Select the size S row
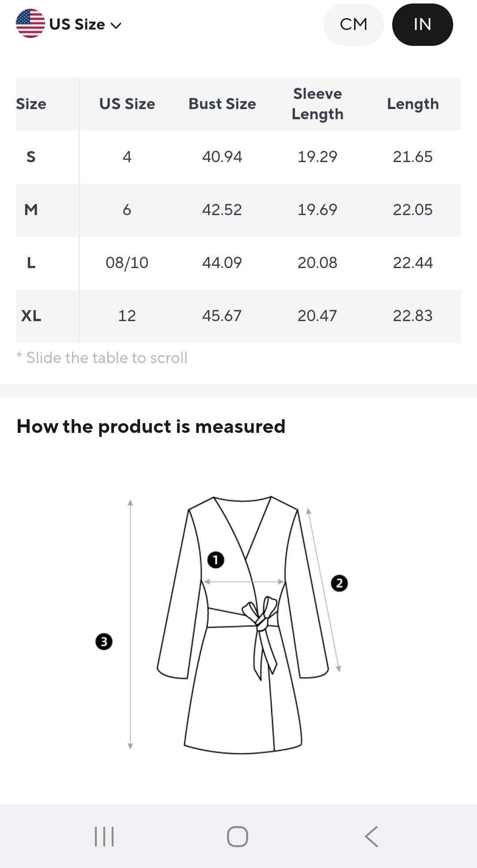Screen dimensions: 477x868 coord(238,157)
